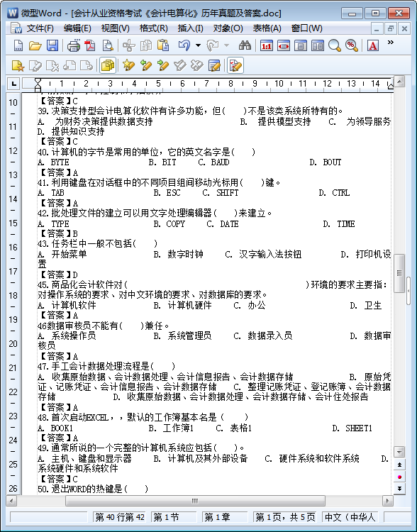Expand the toolbar overflow chevron
417x532 pixels.
(391, 43)
